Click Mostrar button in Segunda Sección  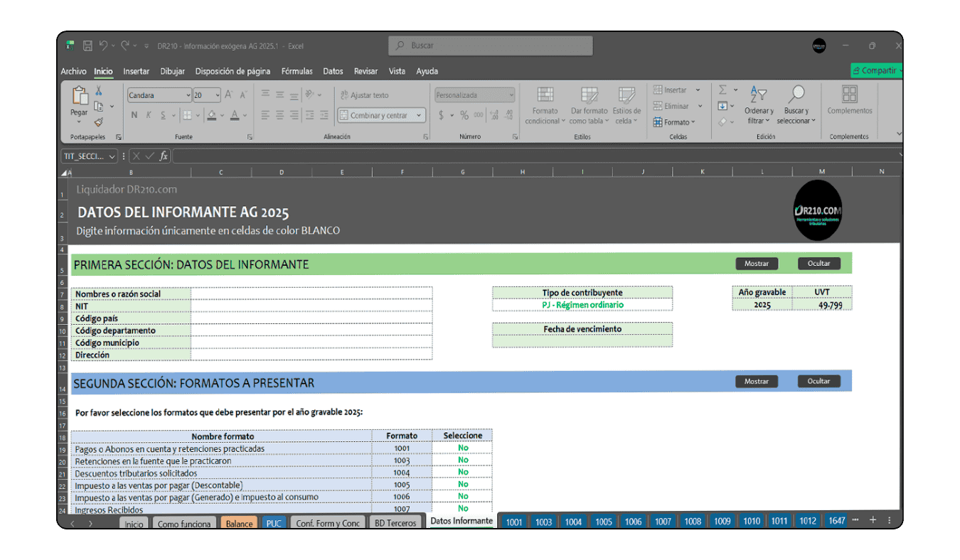[x=756, y=382]
